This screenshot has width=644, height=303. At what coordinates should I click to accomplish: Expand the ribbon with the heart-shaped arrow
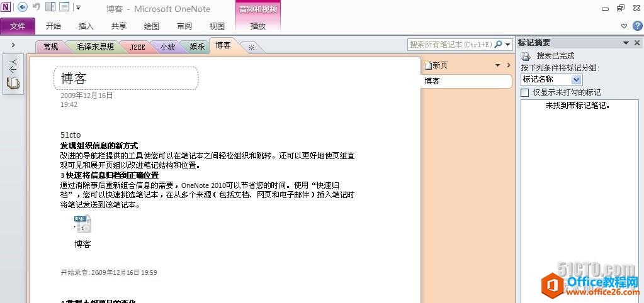pyautogui.click(x=624, y=26)
